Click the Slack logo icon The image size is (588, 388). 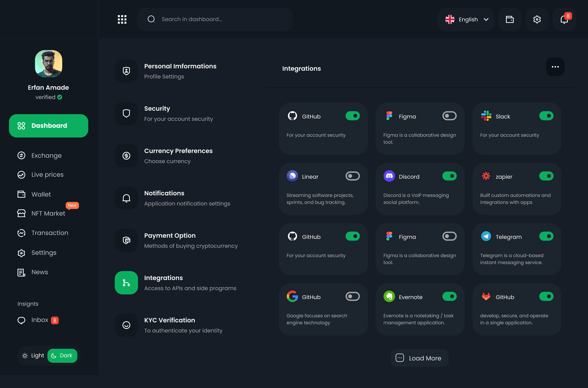coord(486,116)
